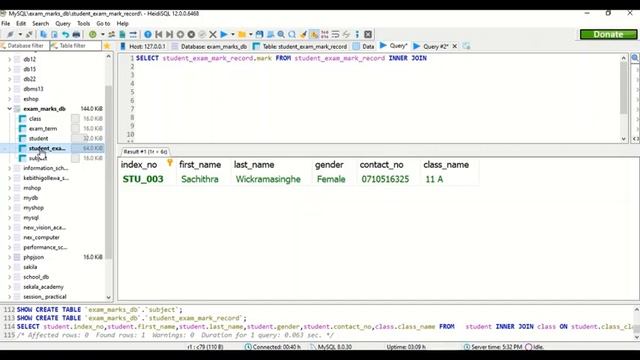Image resolution: width=640 pixels, height=360 pixels.
Task: Open the Help menu
Action: 122,24
